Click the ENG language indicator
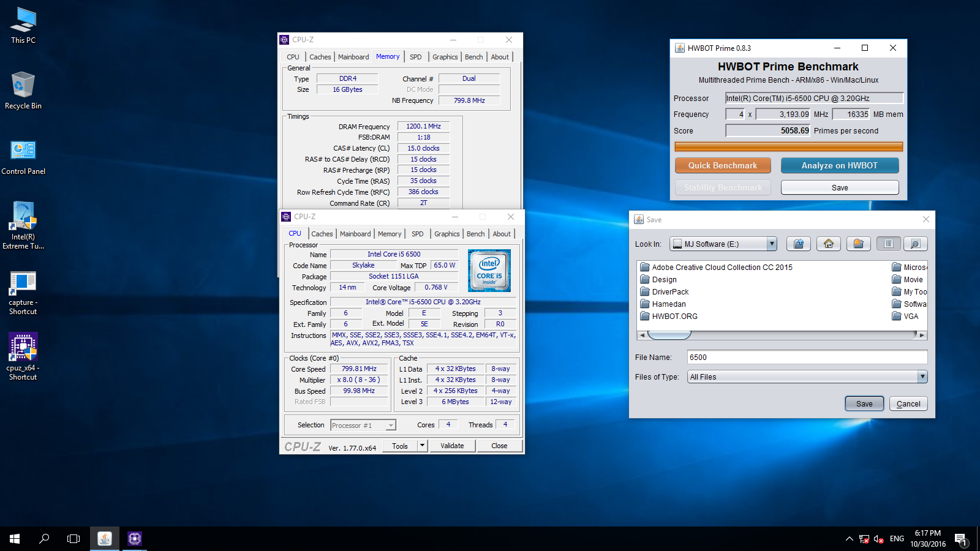 pyautogui.click(x=897, y=539)
